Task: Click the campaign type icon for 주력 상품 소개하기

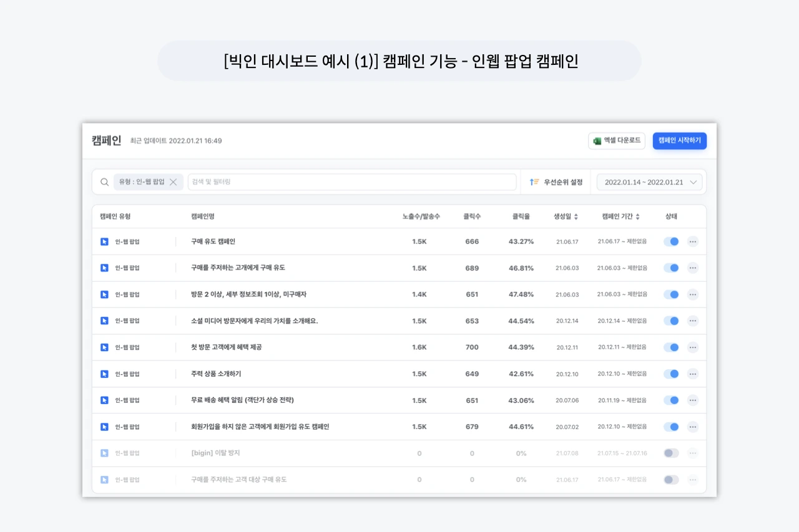Action: point(104,374)
